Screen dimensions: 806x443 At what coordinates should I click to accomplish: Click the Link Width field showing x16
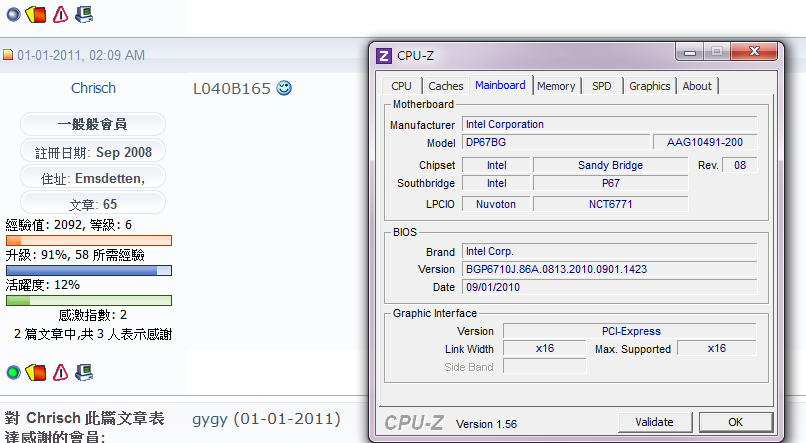(544, 348)
